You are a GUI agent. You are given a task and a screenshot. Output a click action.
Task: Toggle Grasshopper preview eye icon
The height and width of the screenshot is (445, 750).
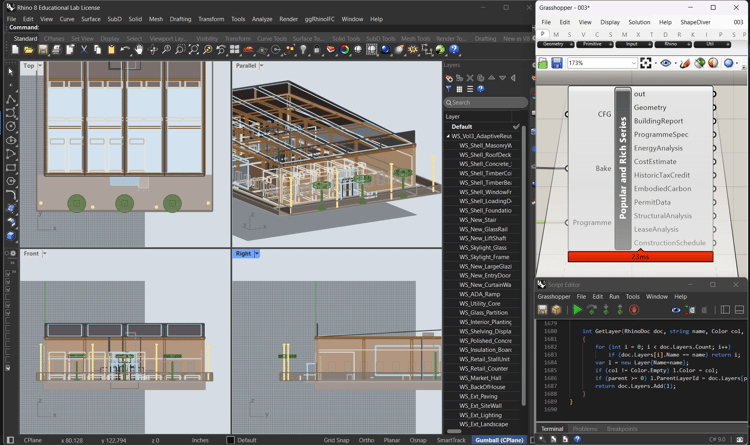[665, 63]
